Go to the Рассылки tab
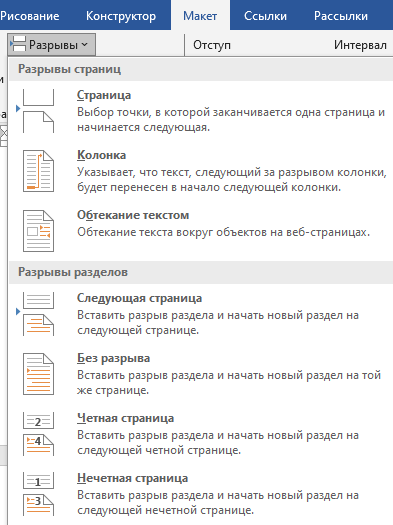Image resolution: width=393 pixels, height=525 pixels. tap(341, 16)
